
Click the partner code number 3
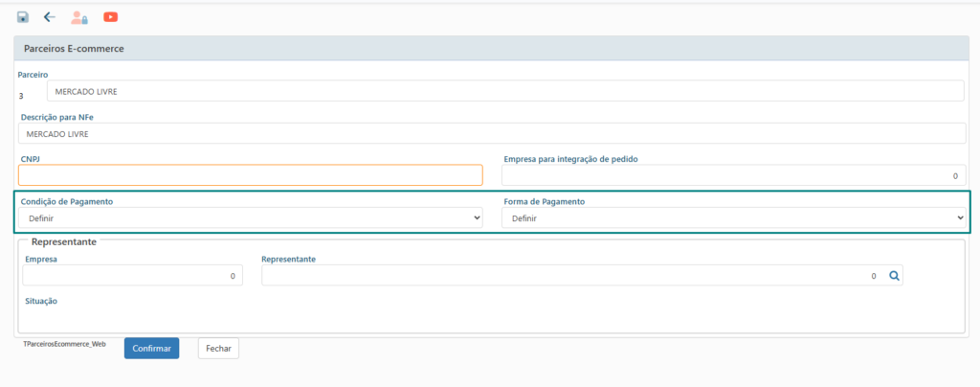click(21, 96)
